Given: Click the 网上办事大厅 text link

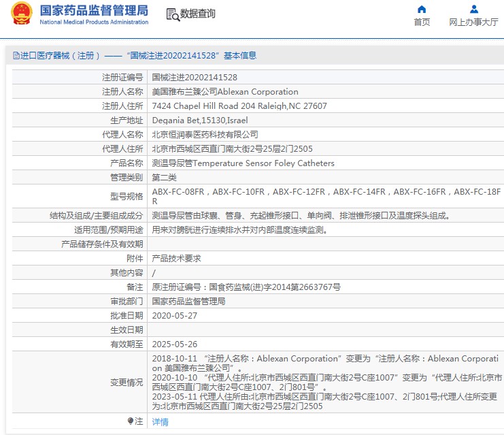Looking at the screenshot, I should pos(473,22).
